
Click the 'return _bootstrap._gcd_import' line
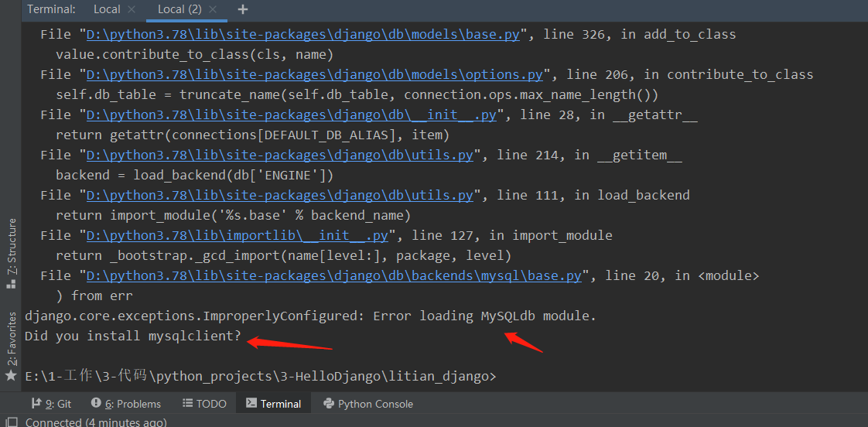click(x=283, y=255)
